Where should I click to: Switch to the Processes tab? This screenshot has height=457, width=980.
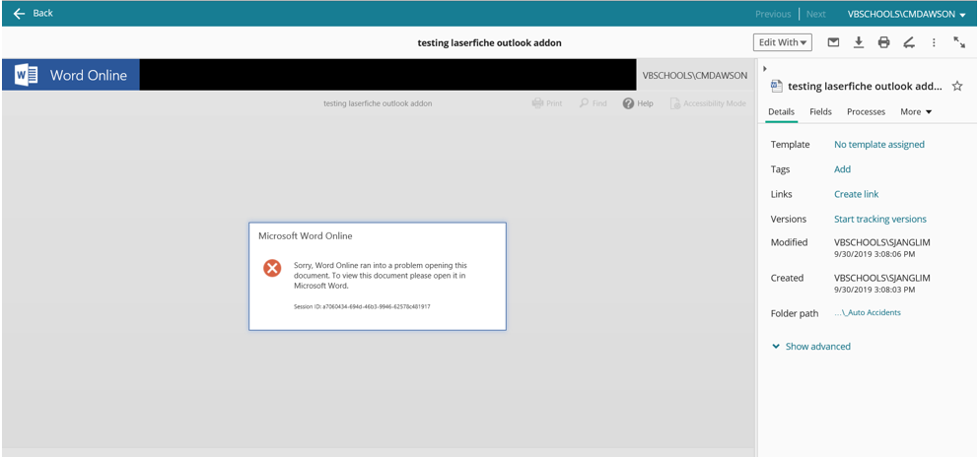867,111
